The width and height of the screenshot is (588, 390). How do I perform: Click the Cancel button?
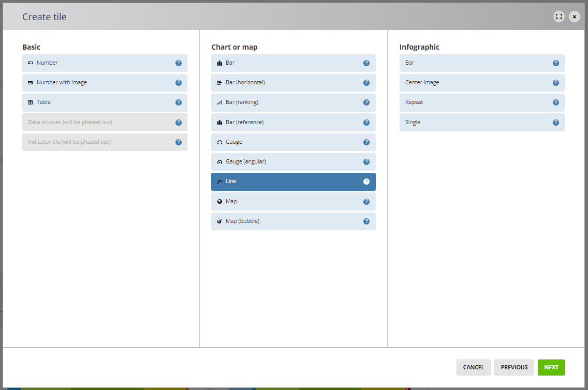(x=473, y=368)
